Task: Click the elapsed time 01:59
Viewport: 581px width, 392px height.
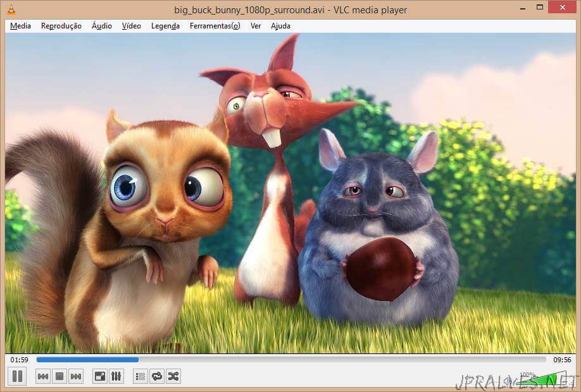Action: click(x=19, y=360)
